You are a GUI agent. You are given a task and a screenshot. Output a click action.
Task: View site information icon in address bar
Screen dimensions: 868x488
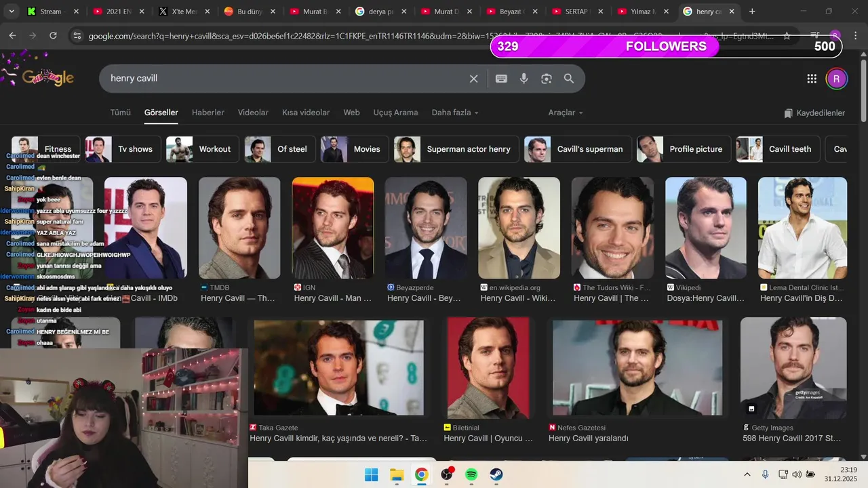point(77,36)
